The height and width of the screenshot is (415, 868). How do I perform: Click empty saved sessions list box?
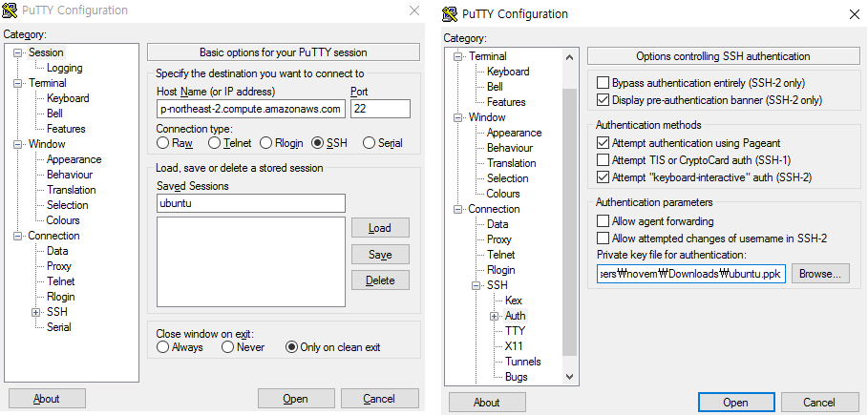[251, 261]
